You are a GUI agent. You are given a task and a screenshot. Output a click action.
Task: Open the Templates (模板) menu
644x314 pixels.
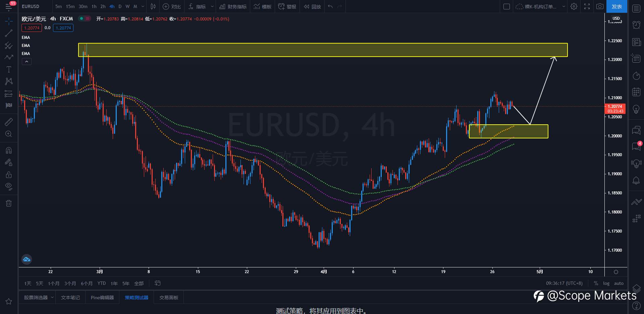coord(263,6)
